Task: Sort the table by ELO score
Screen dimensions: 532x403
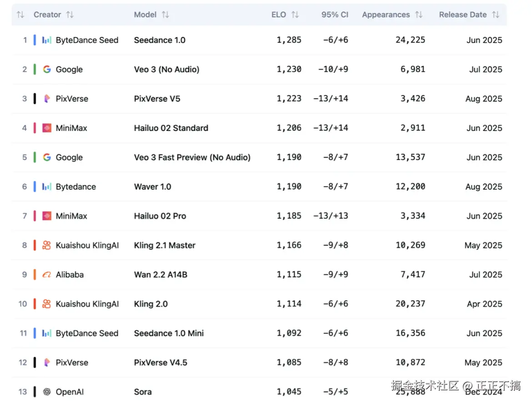Action: point(295,15)
